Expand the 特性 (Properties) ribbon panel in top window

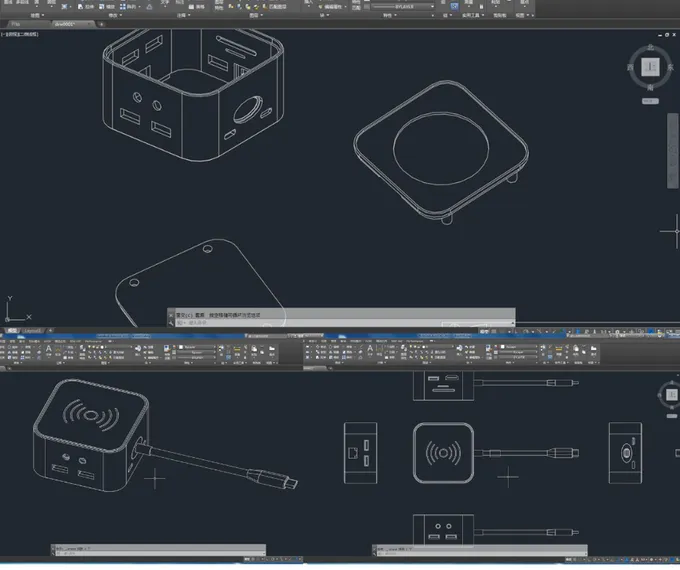tap(385, 16)
